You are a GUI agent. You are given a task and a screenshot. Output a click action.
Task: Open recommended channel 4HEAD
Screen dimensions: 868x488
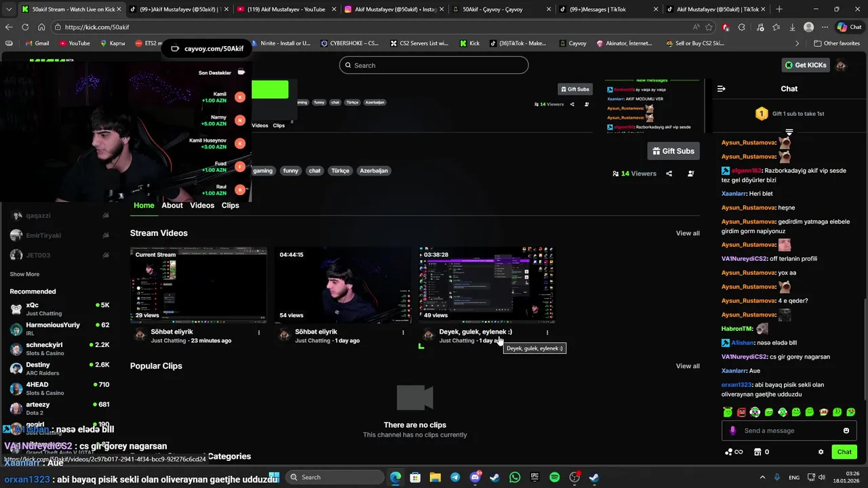[x=60, y=388]
